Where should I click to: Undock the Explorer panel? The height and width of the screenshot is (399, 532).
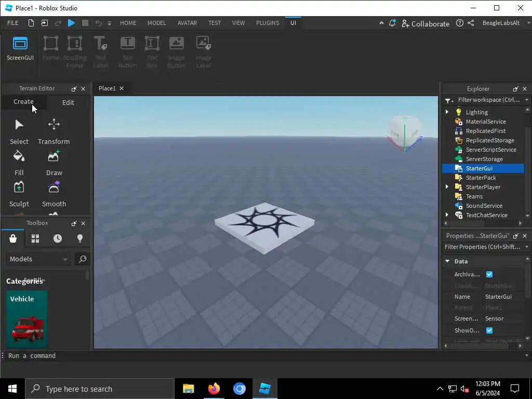coord(516,89)
